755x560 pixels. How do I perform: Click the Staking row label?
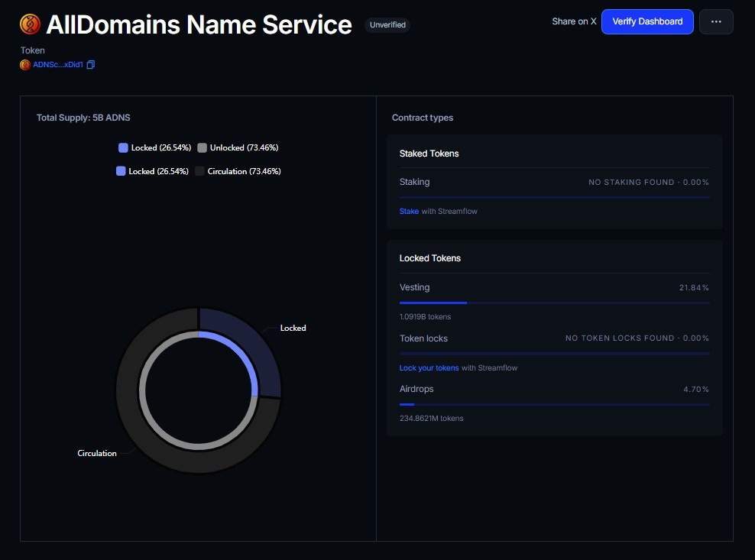(x=415, y=182)
